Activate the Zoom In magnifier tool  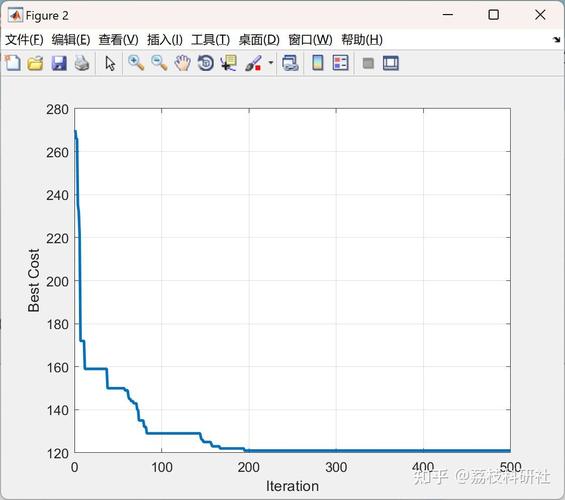pos(136,63)
